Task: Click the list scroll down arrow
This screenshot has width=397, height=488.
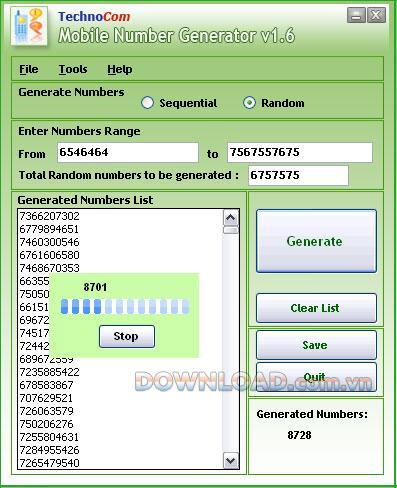Action: point(231,461)
